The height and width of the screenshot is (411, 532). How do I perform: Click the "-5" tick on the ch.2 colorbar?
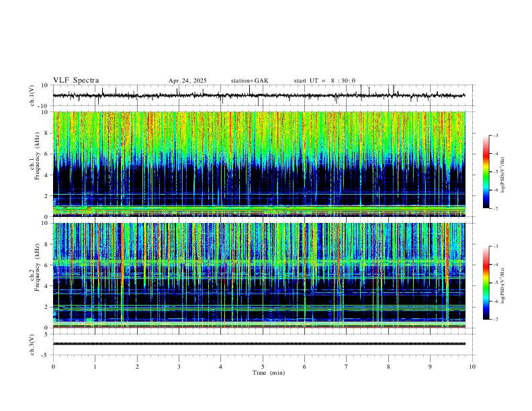pyautogui.click(x=495, y=283)
